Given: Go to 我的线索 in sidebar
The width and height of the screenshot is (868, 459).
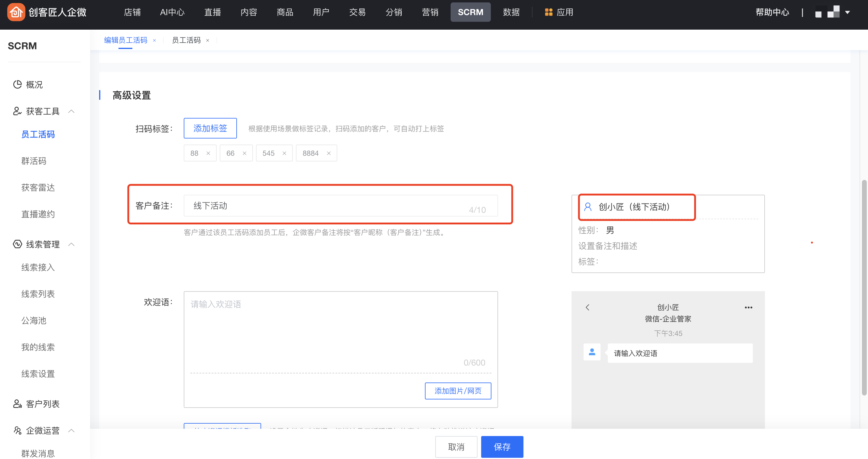Looking at the screenshot, I should [x=38, y=347].
